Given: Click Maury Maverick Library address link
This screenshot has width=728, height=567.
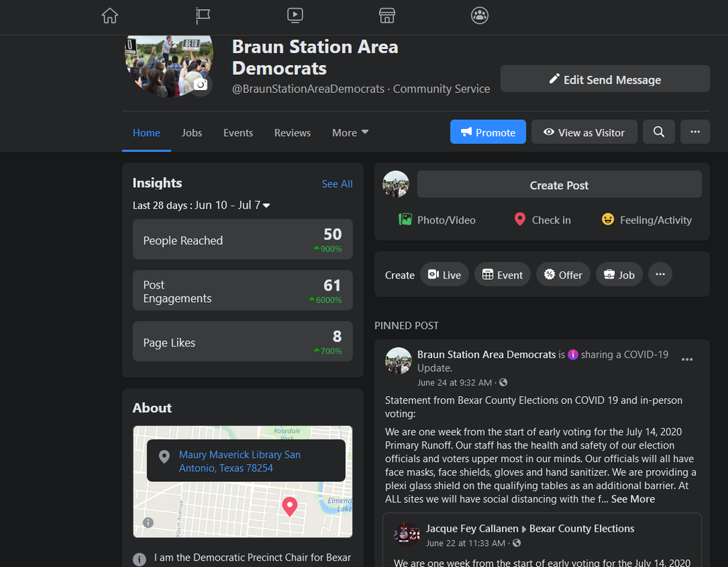Looking at the screenshot, I should [239, 461].
